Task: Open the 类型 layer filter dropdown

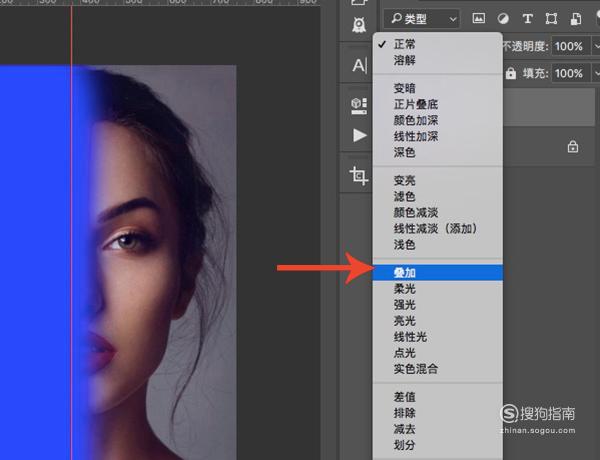Action: (x=422, y=19)
